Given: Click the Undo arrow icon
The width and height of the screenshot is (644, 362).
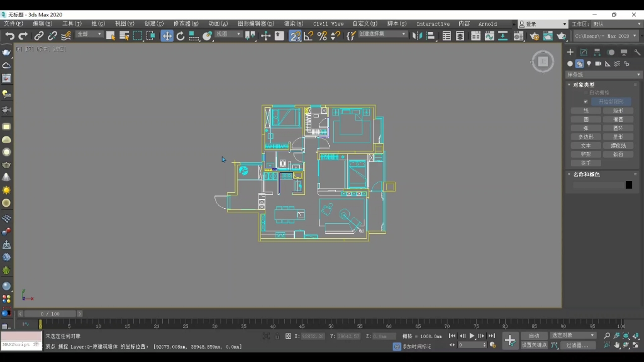Looking at the screenshot, I should (x=10, y=36).
